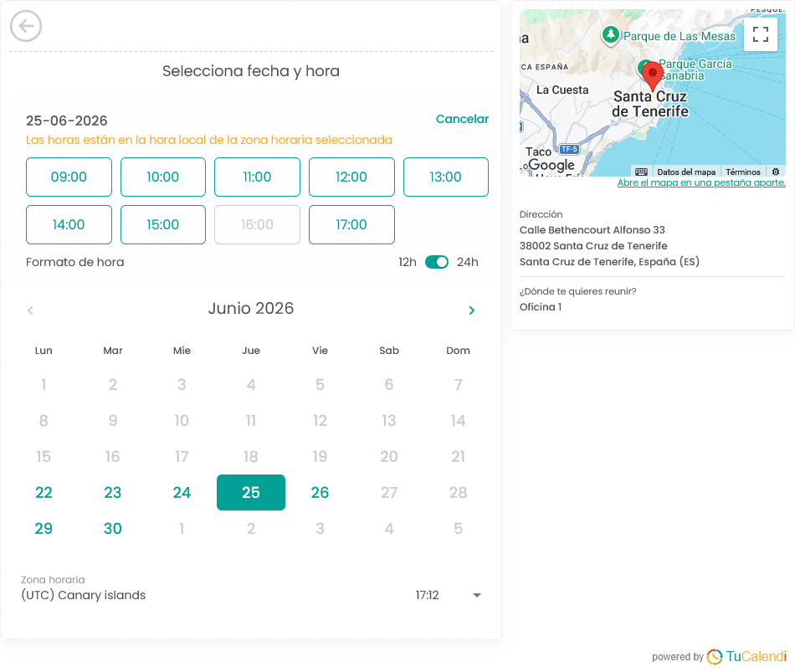Go back with the circled arrow icon
This screenshot has height=672, width=795.
tap(26, 26)
